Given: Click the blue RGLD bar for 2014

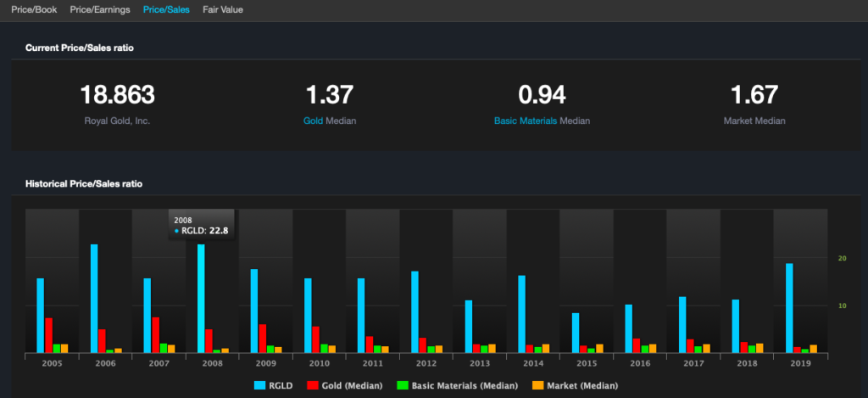Looking at the screenshot, I should tap(522, 314).
